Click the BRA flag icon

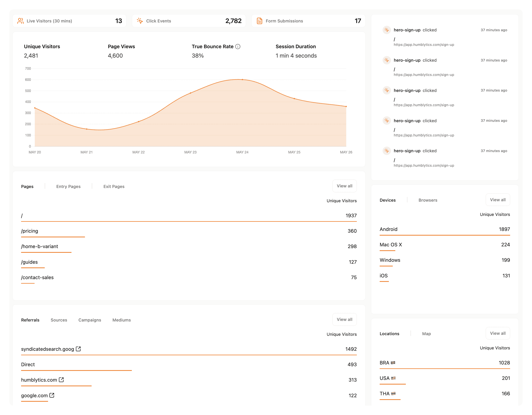coord(393,363)
